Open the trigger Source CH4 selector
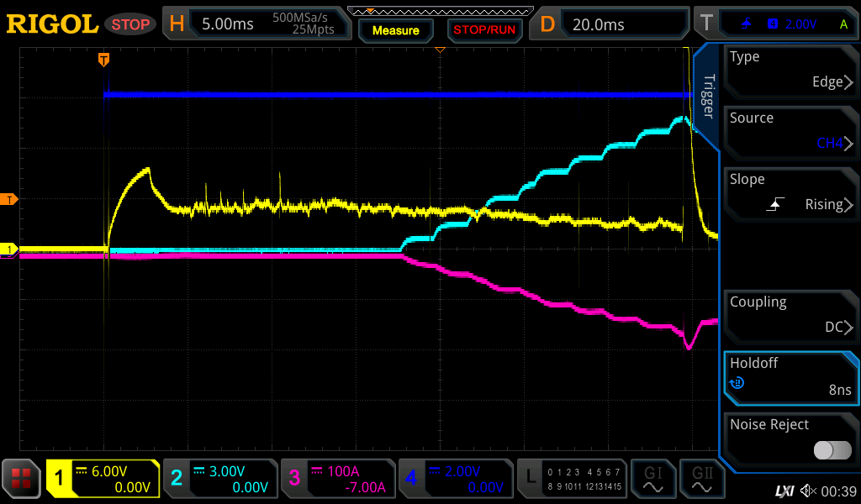This screenshot has width=861, height=504. [790, 132]
